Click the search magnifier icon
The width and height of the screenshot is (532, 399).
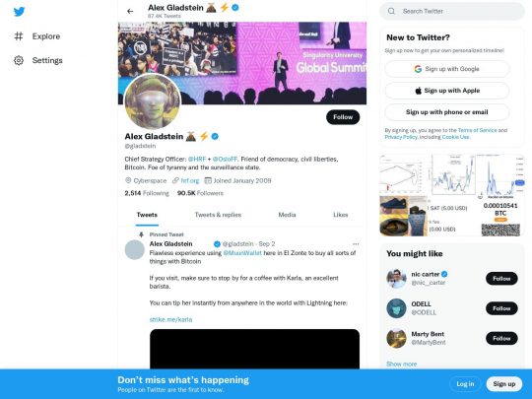[391, 11]
